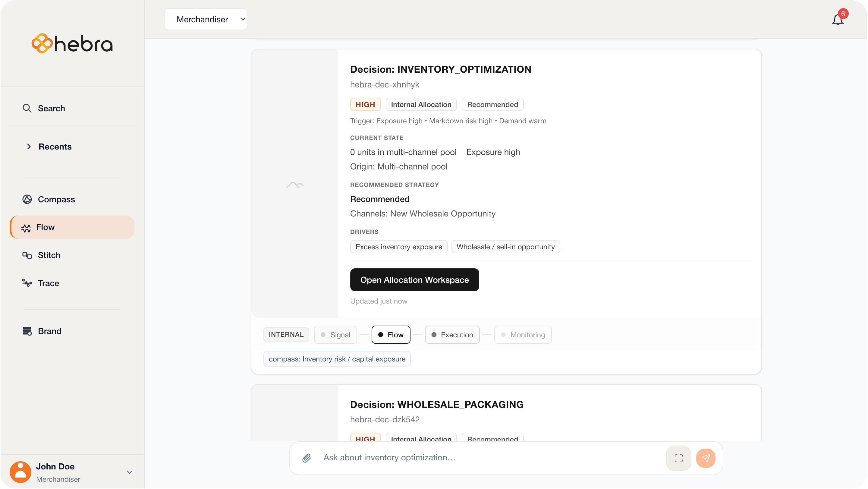868x489 pixels.
Task: Expand the John Doe profile menu
Action: click(x=129, y=472)
